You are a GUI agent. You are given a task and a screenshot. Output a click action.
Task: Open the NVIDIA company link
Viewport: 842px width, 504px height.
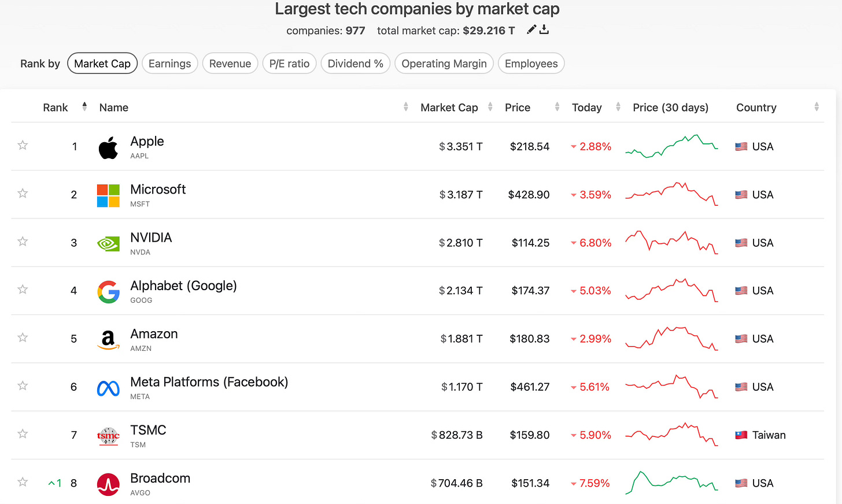(x=151, y=238)
